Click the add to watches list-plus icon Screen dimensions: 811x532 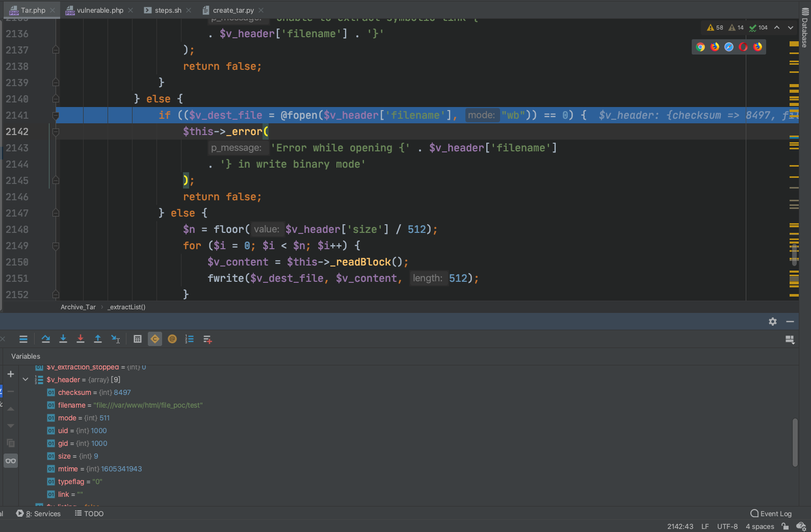coord(207,339)
